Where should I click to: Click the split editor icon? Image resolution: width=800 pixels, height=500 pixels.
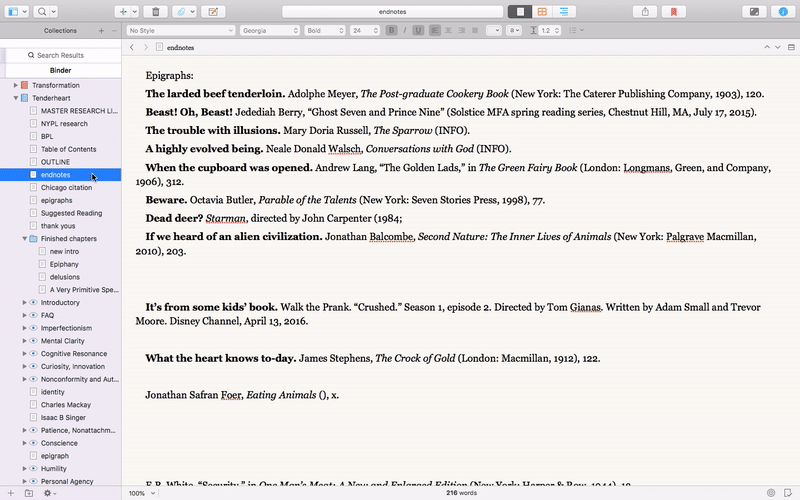pyautogui.click(x=791, y=47)
